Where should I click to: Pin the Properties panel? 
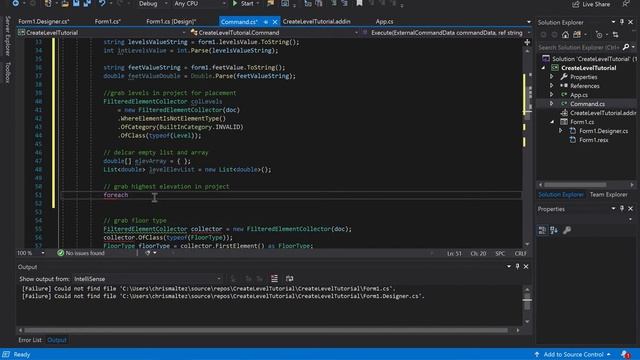pyautogui.click(x=622, y=209)
